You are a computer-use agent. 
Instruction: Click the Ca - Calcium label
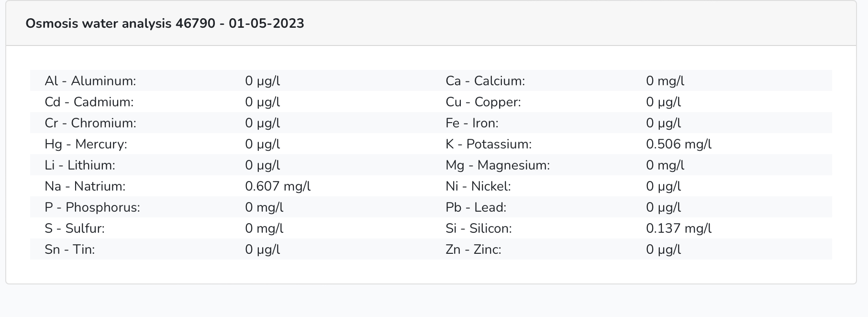click(x=485, y=81)
